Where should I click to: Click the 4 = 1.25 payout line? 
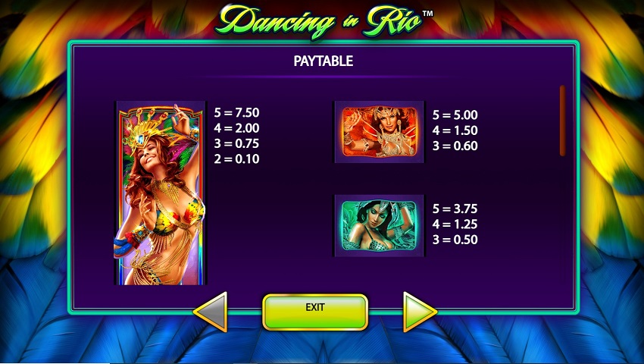click(455, 224)
